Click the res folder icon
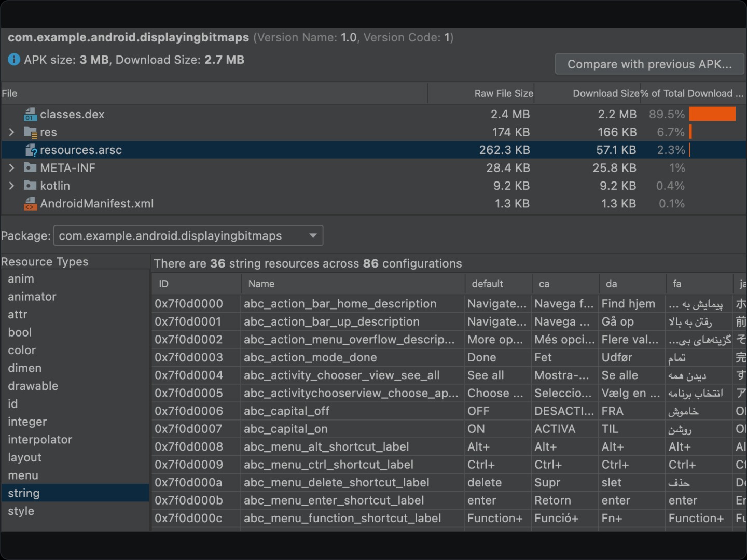 pos(30,132)
